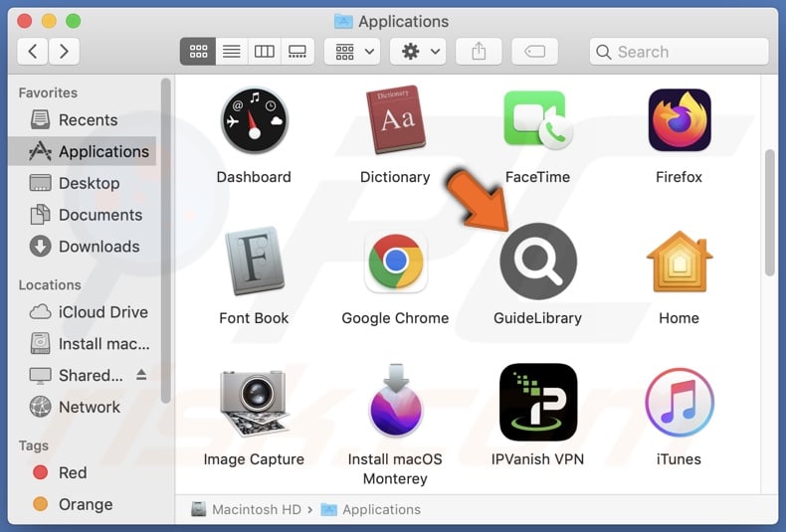Click the "IPVanish VPN" name label
Image resolution: width=786 pixels, height=532 pixels.
pos(538,459)
